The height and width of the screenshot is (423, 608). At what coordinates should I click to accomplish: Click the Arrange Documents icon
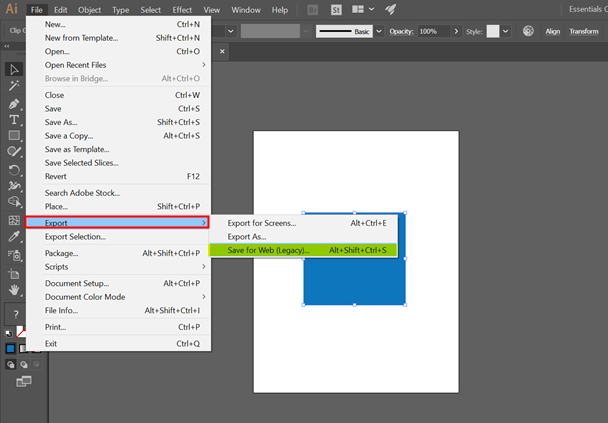[358, 9]
